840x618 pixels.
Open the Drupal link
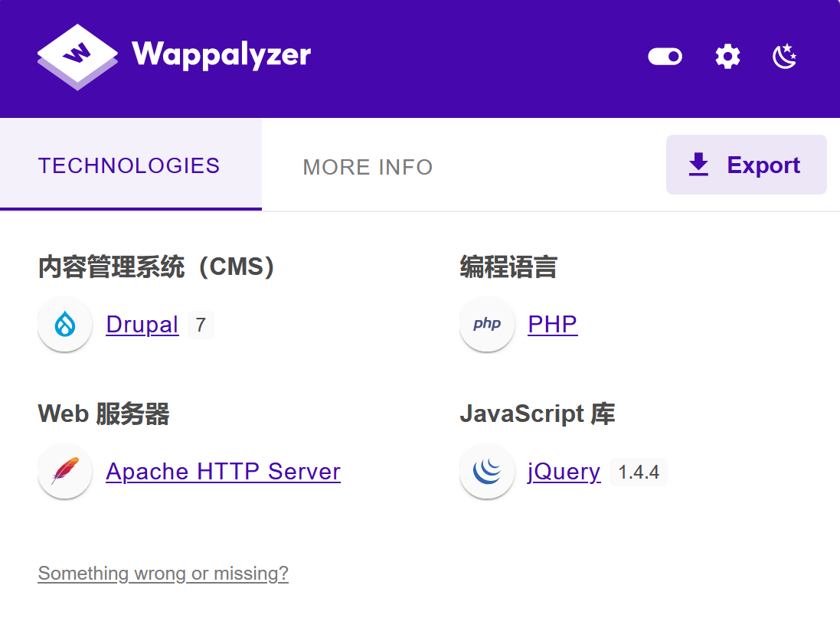(142, 325)
